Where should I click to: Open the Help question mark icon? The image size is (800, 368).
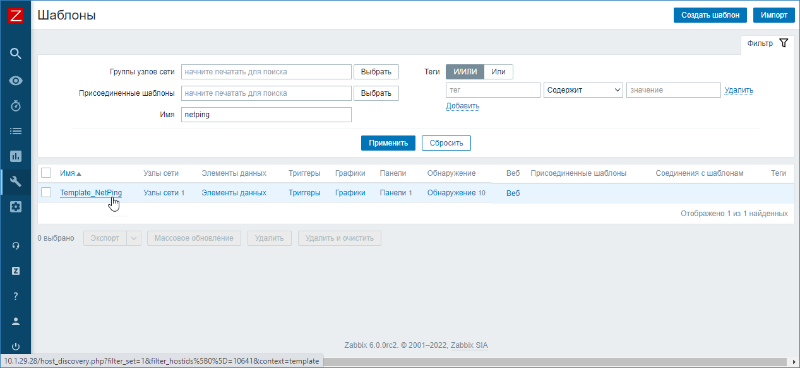[x=16, y=296]
